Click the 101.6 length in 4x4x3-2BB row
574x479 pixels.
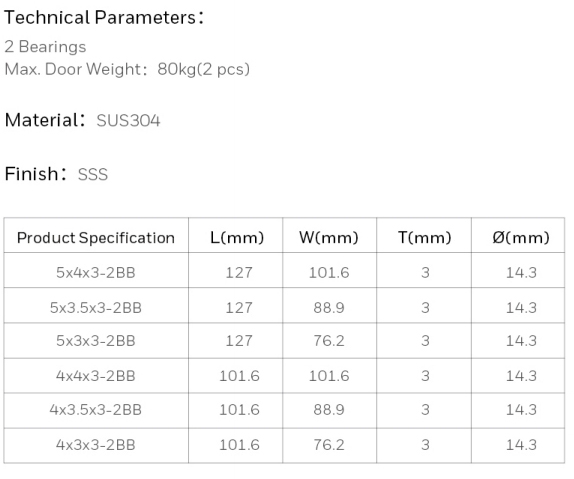[239, 376]
